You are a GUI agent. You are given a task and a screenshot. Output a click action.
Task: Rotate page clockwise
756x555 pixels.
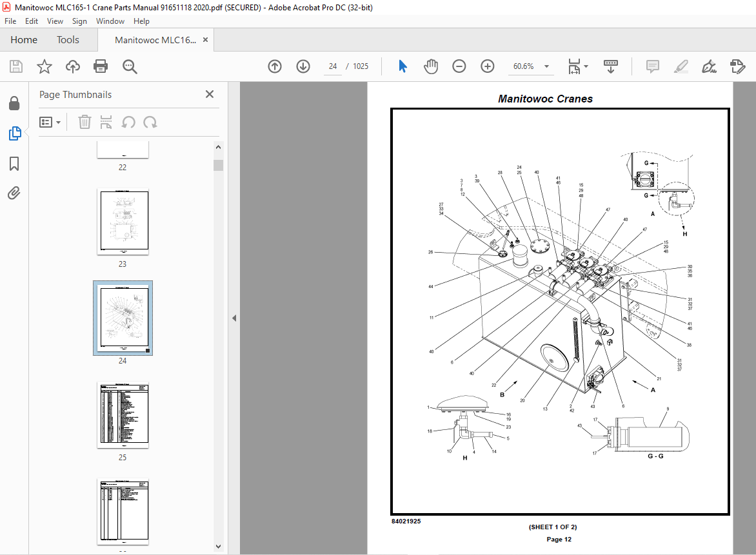[x=150, y=122]
